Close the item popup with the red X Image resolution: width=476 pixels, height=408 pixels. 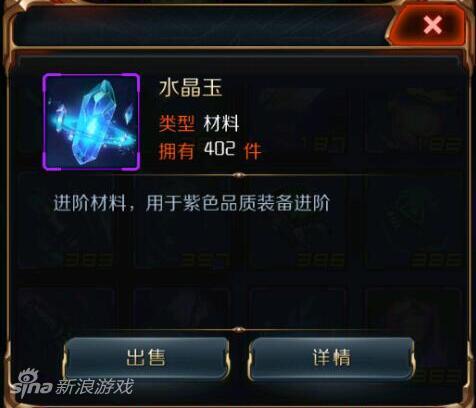tap(431, 25)
